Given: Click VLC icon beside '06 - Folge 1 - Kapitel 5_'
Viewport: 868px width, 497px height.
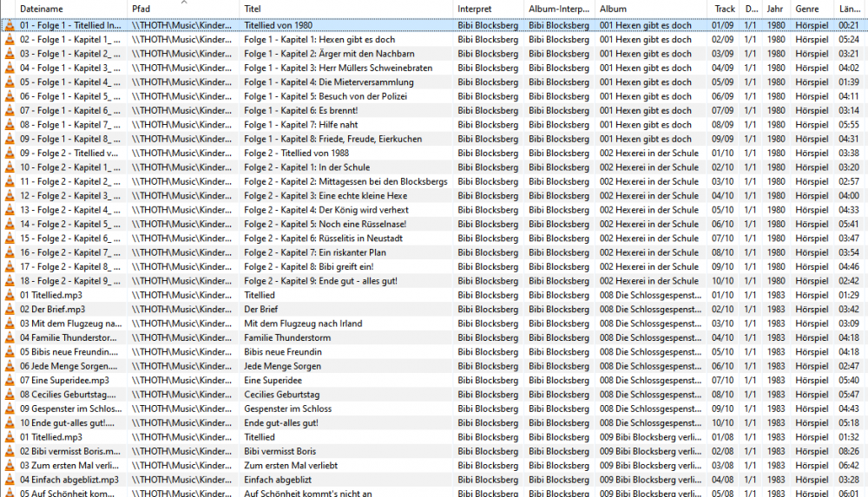Looking at the screenshot, I should (10, 96).
